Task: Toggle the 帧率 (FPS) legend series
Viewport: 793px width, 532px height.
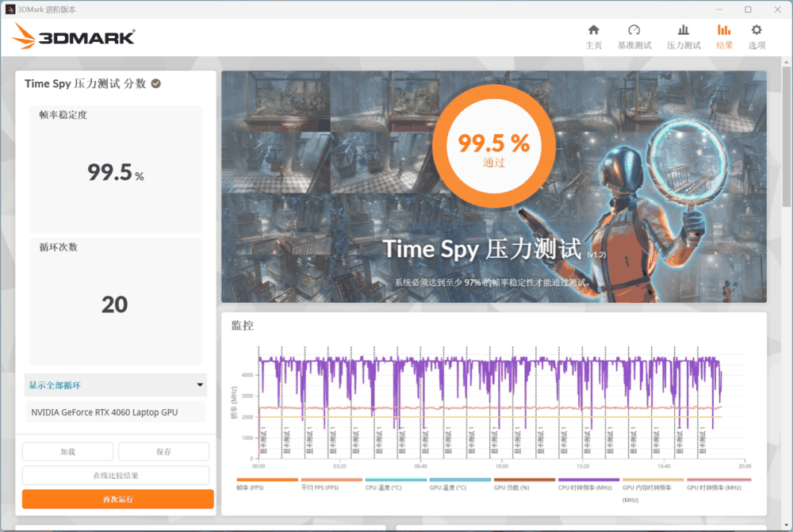Action: 251,488
